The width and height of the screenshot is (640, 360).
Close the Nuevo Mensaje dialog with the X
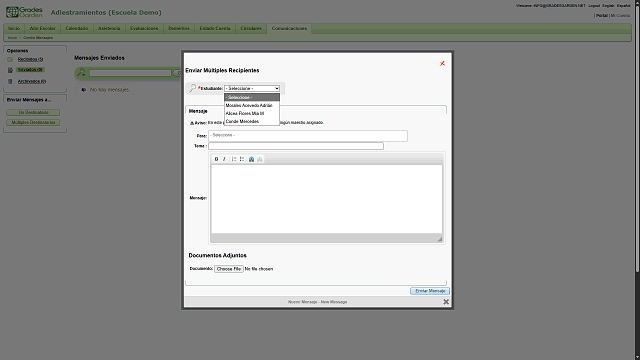point(446,302)
